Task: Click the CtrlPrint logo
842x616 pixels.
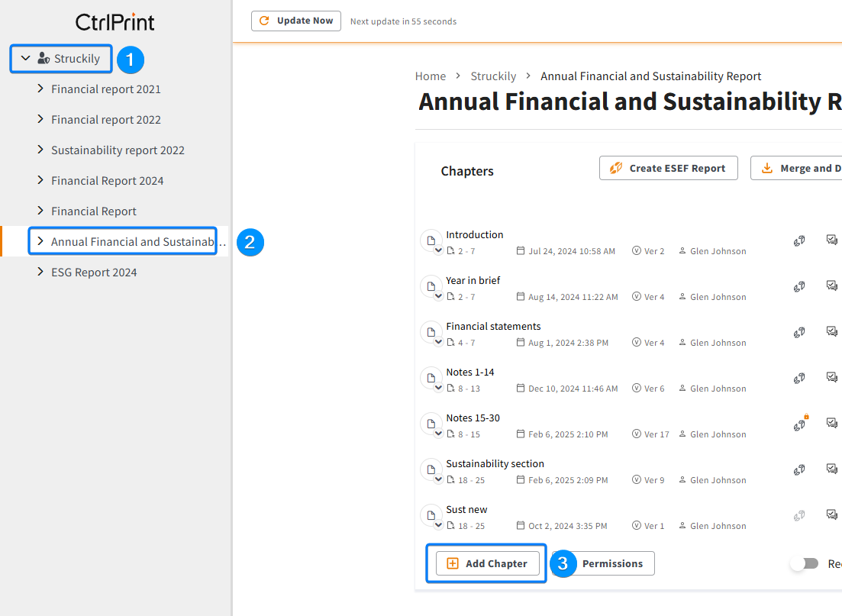Action: (115, 22)
